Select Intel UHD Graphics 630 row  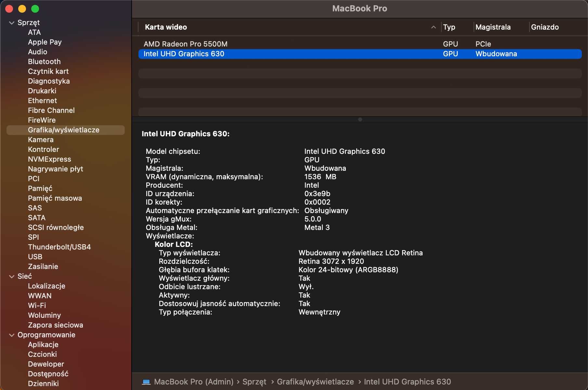pos(360,54)
